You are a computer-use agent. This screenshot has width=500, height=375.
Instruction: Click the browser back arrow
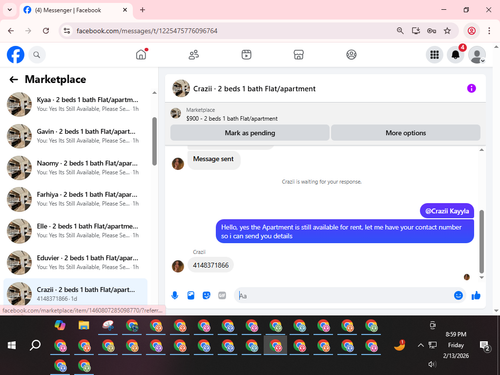click(x=11, y=31)
